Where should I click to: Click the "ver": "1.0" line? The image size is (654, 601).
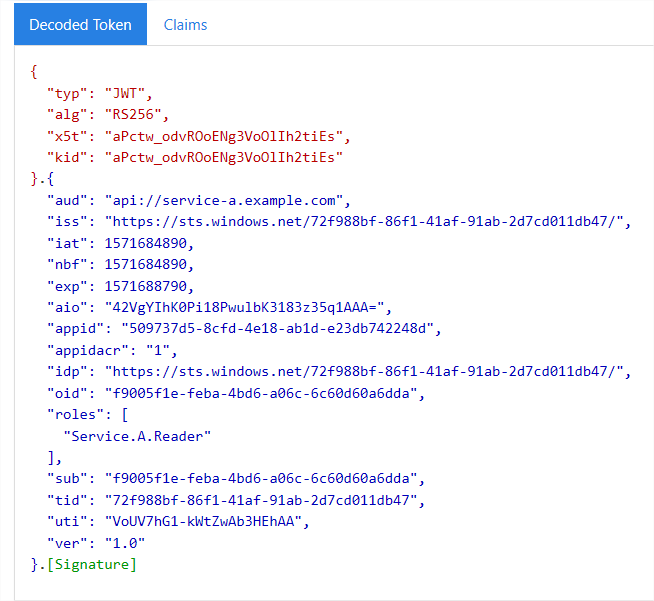click(x=96, y=543)
